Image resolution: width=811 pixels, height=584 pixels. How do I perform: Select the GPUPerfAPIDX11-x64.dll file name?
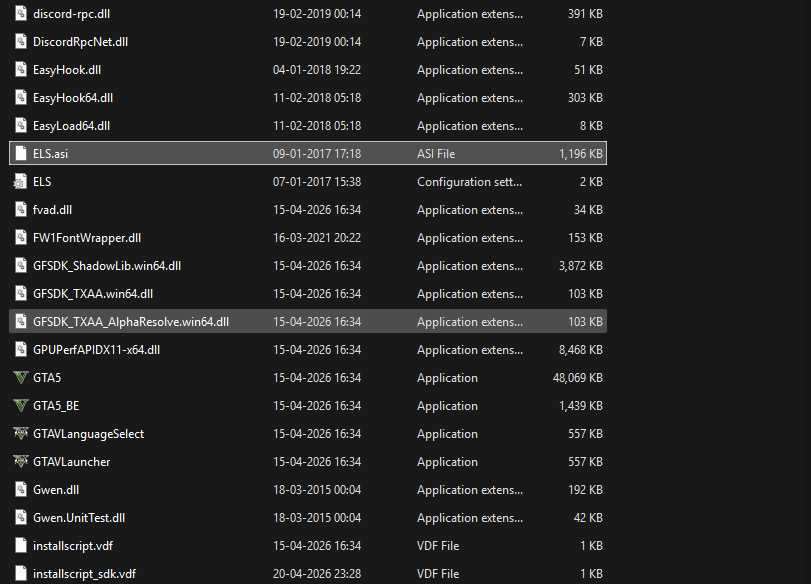point(96,350)
